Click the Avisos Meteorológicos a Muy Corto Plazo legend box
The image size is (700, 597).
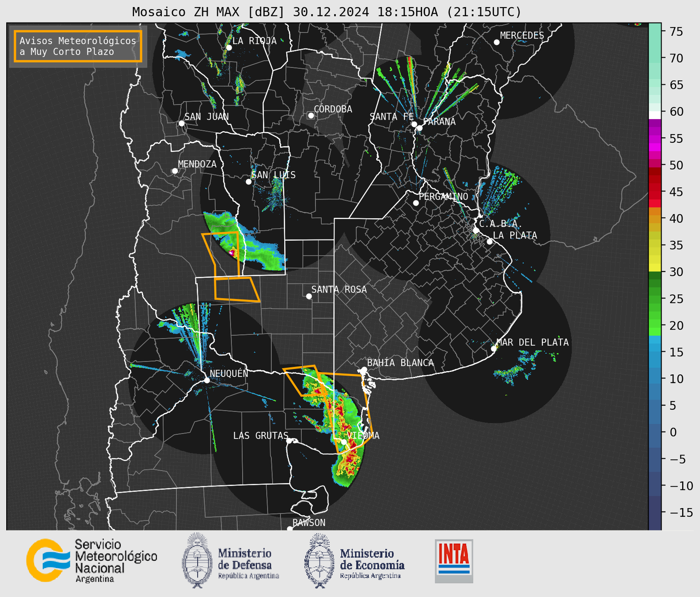click(78, 46)
